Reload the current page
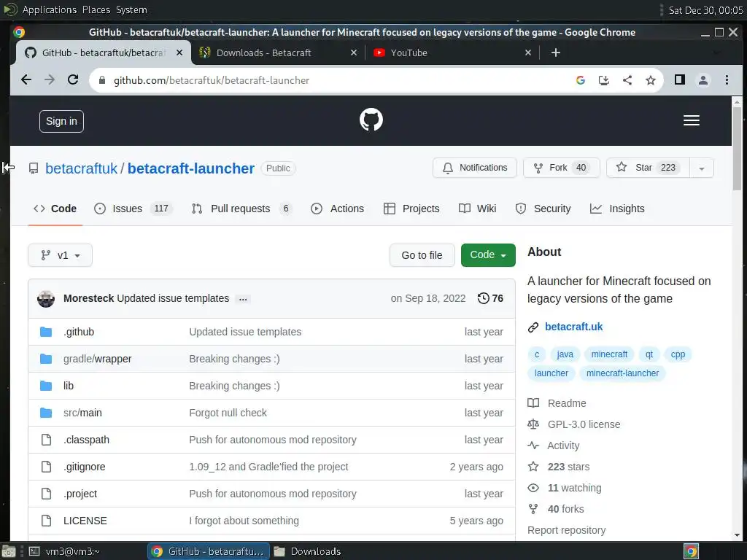The height and width of the screenshot is (560, 747). [73, 80]
